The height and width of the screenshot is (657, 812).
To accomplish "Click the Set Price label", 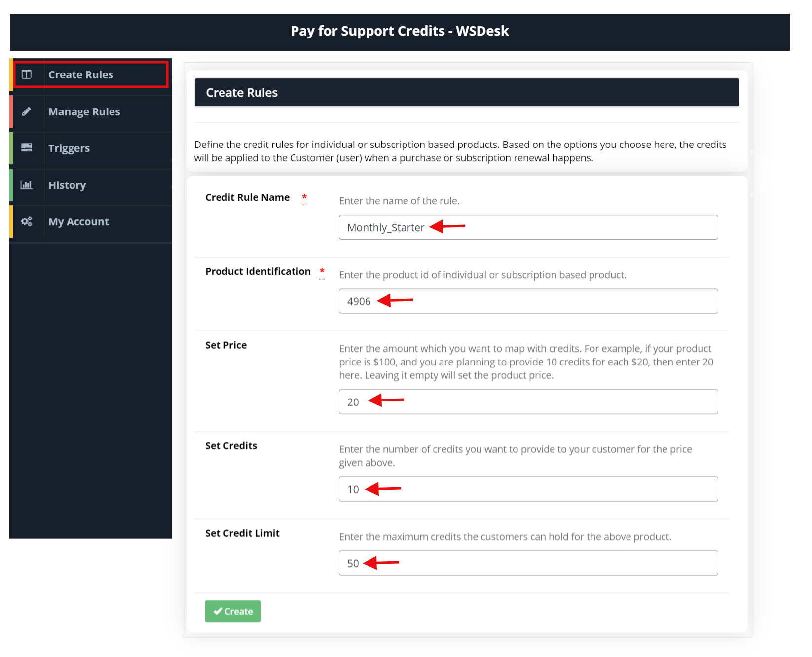I will (226, 345).
